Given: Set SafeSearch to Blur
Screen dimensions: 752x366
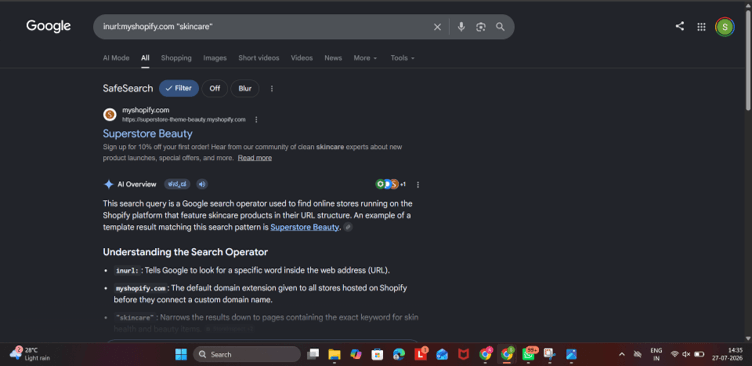Looking at the screenshot, I should click(x=245, y=88).
